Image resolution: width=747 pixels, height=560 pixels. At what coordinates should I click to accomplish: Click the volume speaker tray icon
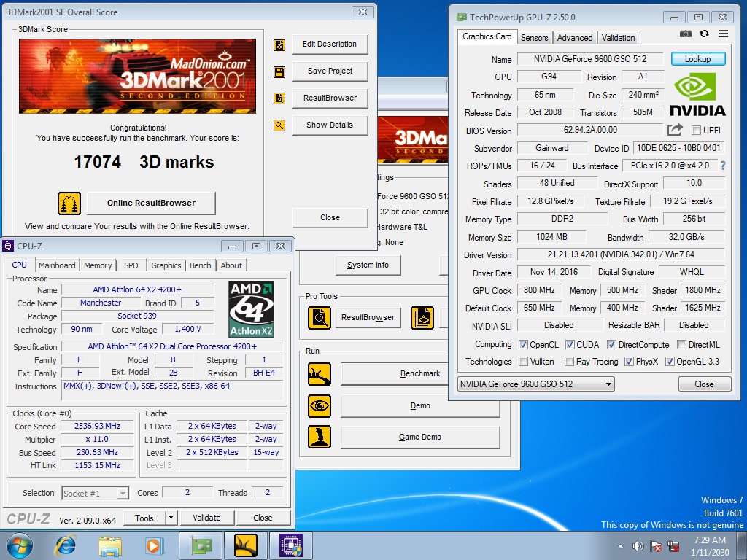pyautogui.click(x=638, y=546)
